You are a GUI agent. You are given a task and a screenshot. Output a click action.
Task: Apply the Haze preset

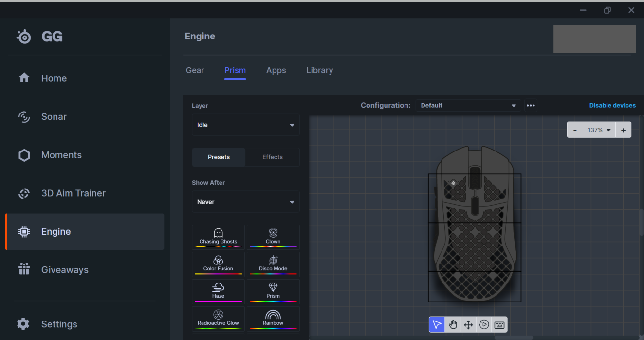(x=218, y=291)
